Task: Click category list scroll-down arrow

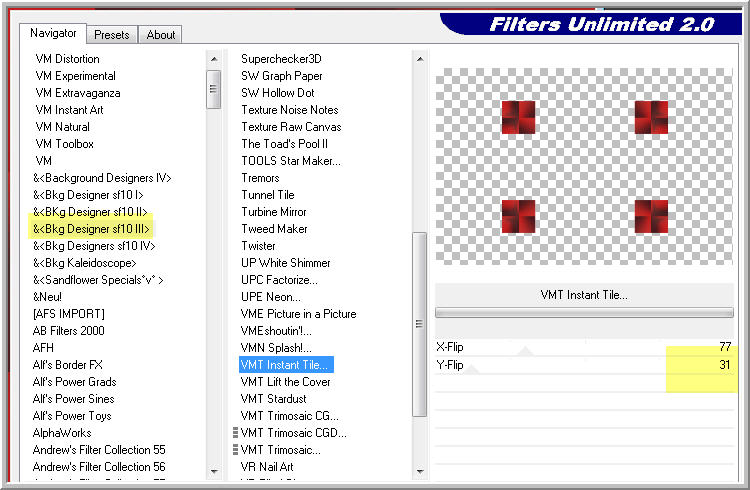Action: tap(214, 471)
